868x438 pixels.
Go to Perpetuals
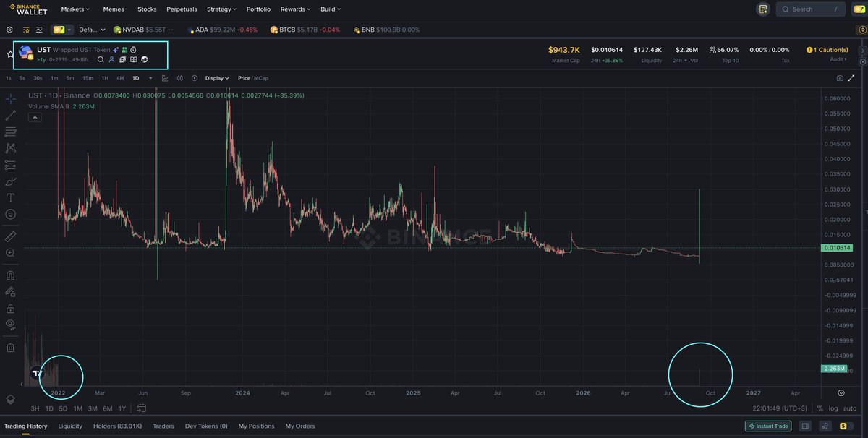tap(182, 9)
